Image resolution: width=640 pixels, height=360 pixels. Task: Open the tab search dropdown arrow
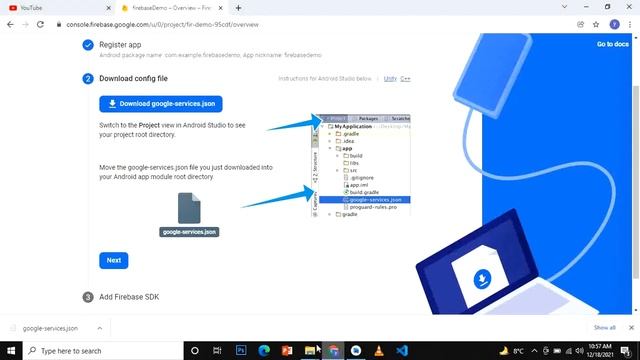point(564,7)
